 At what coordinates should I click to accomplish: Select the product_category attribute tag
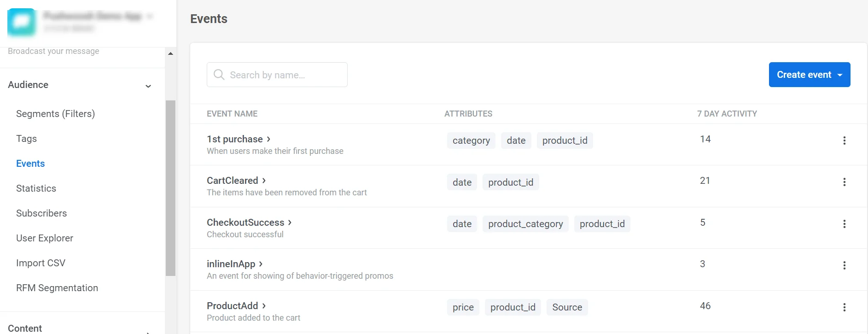point(525,224)
